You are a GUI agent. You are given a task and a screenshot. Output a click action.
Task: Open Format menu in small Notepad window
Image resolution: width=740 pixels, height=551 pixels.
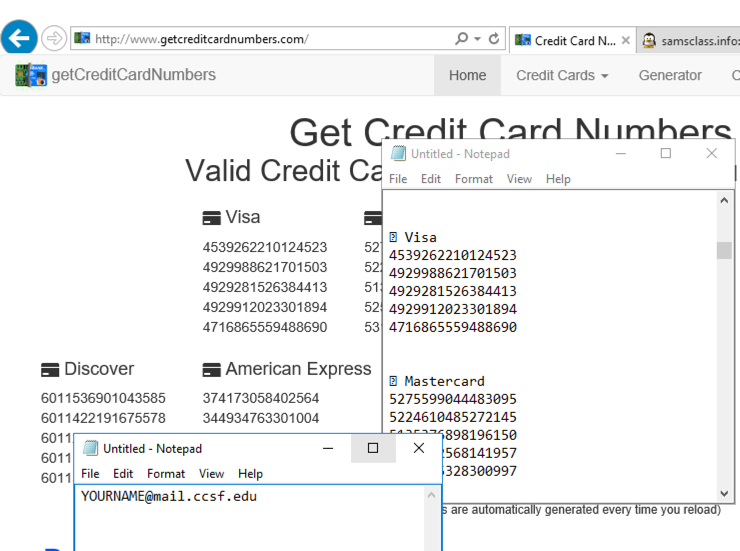tap(166, 473)
